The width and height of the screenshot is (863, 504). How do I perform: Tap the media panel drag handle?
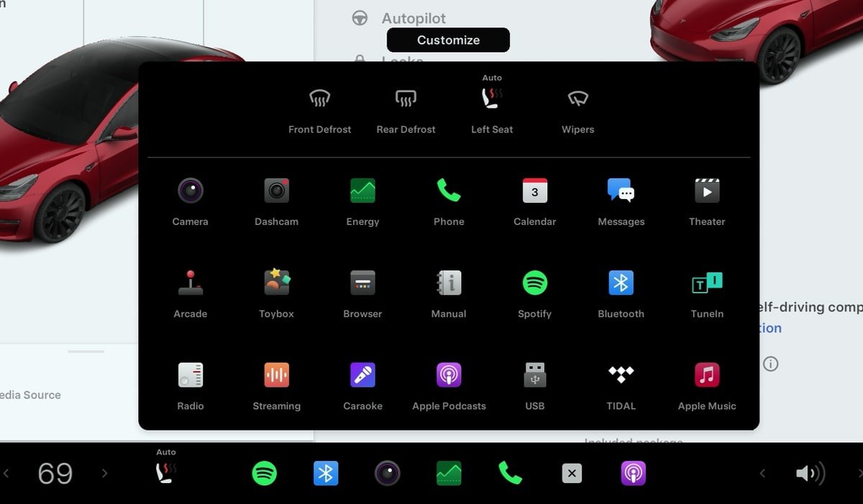pyautogui.click(x=86, y=352)
